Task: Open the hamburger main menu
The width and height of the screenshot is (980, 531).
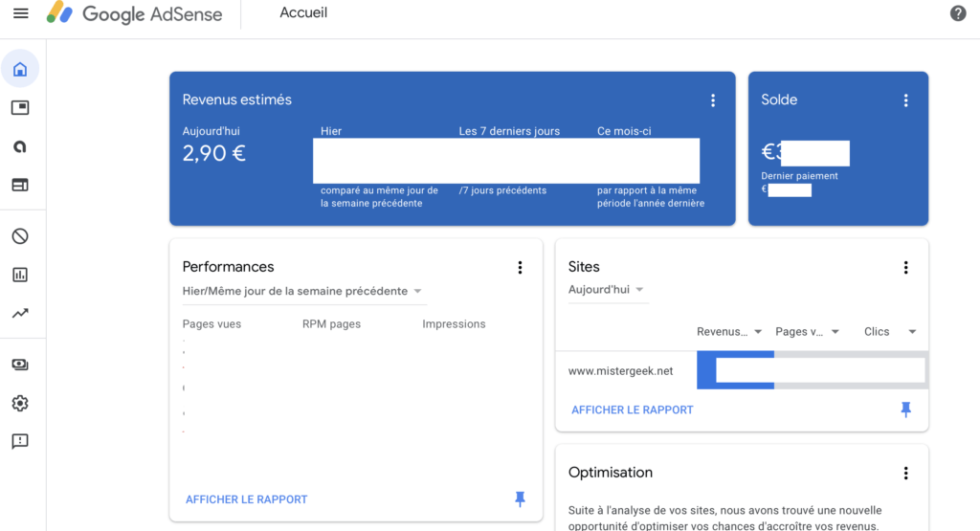Action: (21, 13)
